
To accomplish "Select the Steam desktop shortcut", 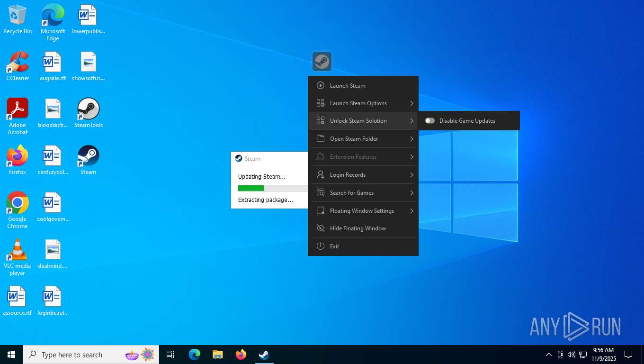I will (x=89, y=160).
